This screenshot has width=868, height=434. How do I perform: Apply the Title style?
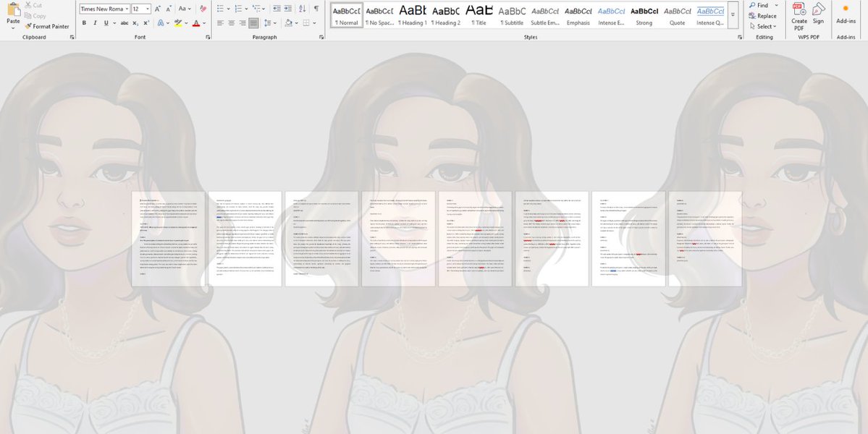[479, 15]
